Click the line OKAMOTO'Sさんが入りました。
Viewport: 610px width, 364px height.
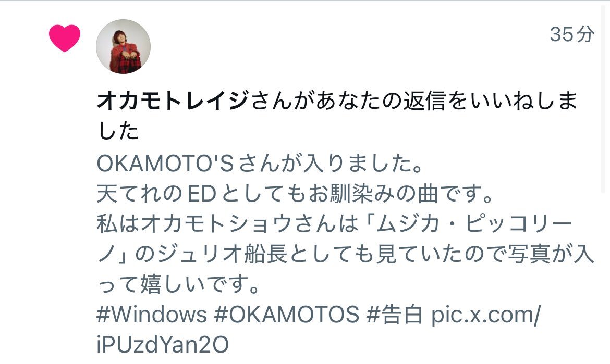[x=260, y=164]
